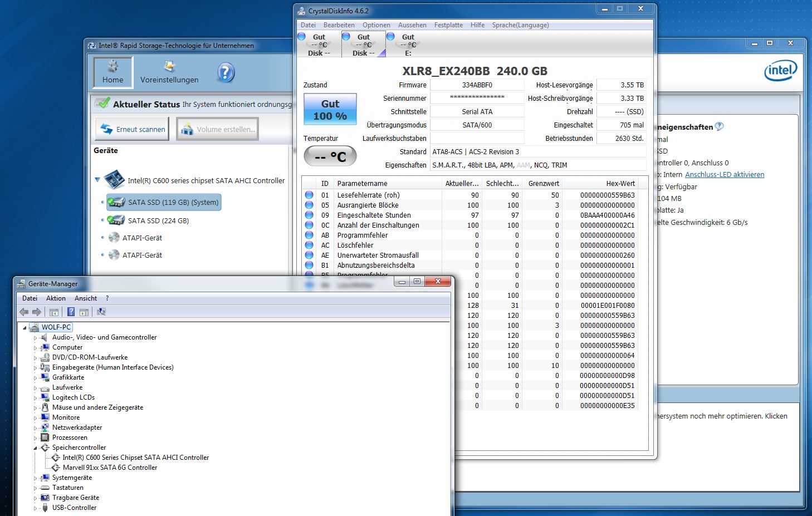
Task: Click the Grenzwert column header
Action: [544, 183]
